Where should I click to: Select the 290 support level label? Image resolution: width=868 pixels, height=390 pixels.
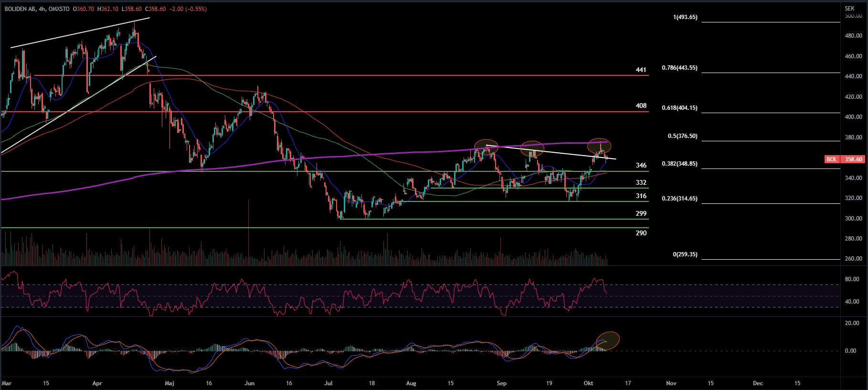coord(641,233)
